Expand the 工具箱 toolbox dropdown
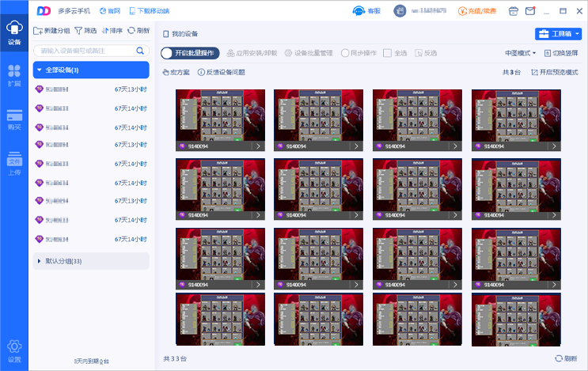 point(558,34)
